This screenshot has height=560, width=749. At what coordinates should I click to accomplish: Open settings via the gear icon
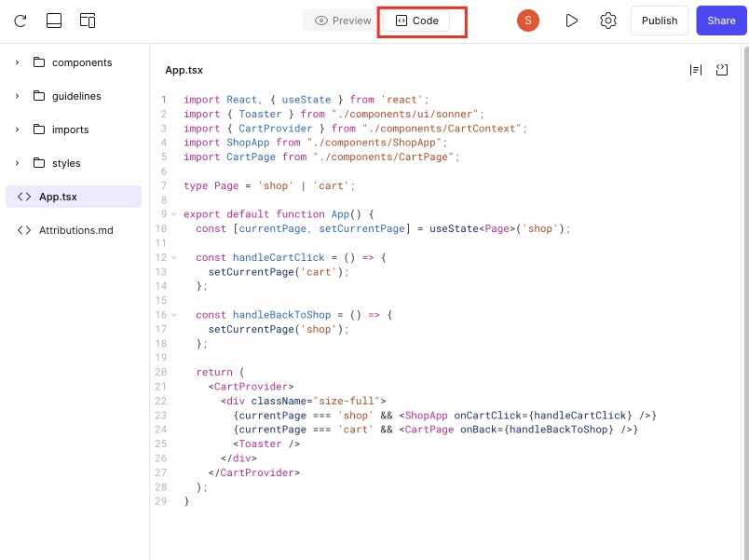608,20
